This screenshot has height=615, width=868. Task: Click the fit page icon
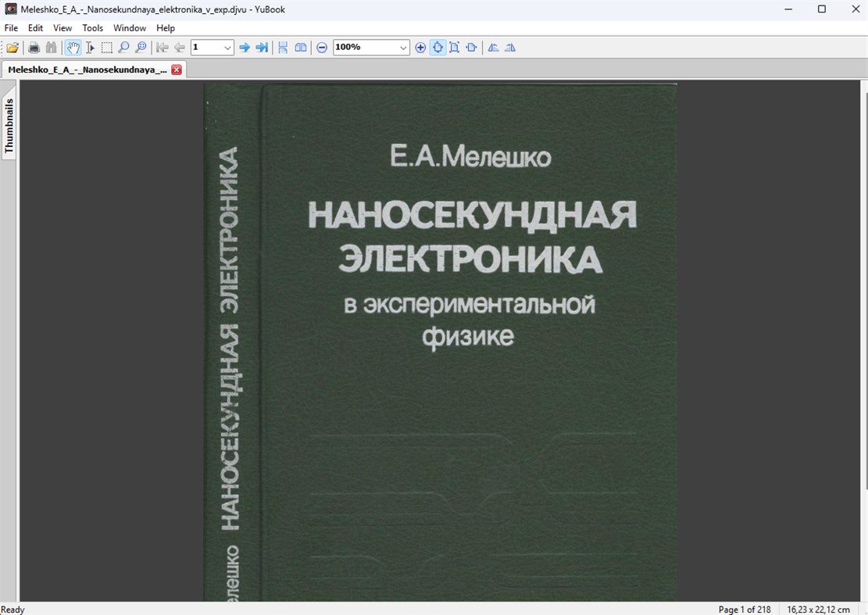point(455,48)
